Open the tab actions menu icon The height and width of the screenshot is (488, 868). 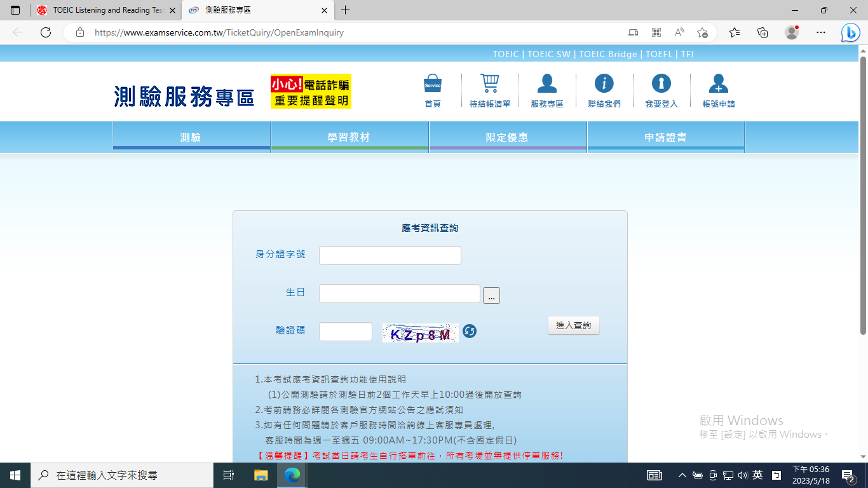pos(15,10)
